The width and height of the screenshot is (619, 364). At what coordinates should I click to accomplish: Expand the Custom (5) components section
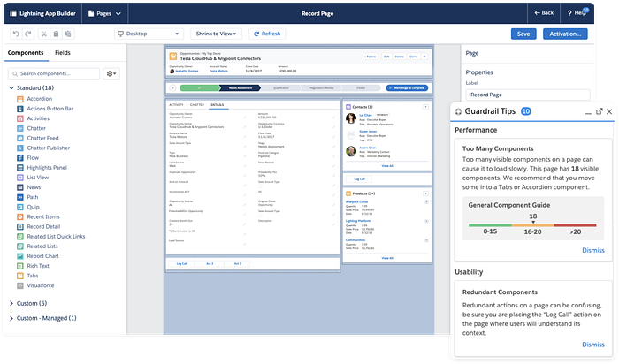click(11, 303)
